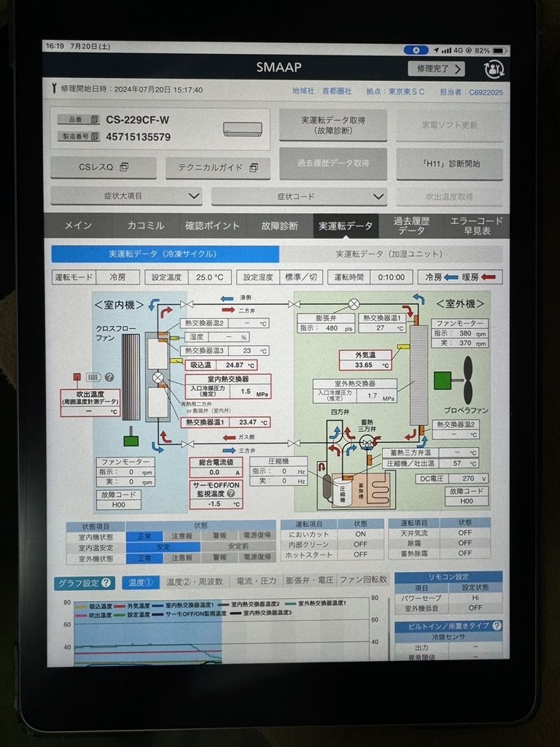The image size is (560, 747).
Task: Switch to the カコミル tab
Action: point(145,225)
